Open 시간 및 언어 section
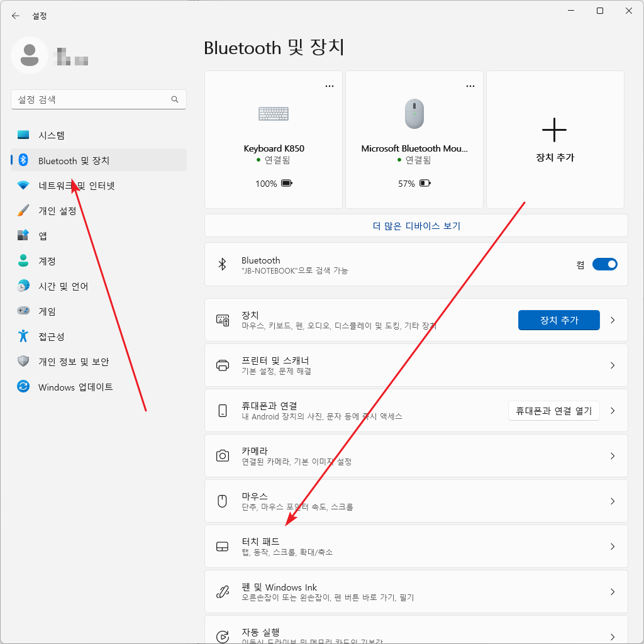Viewport: 644px width, 644px height. (99, 286)
